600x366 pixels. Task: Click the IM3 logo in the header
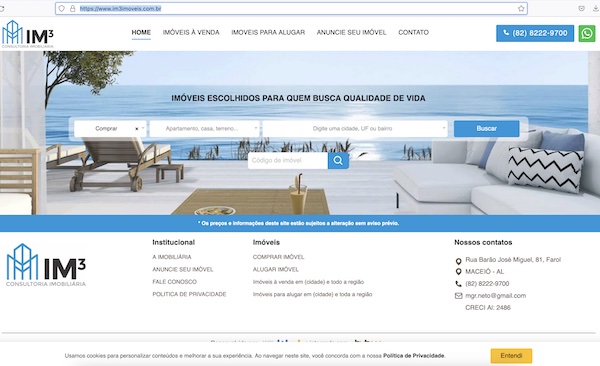coord(28,34)
